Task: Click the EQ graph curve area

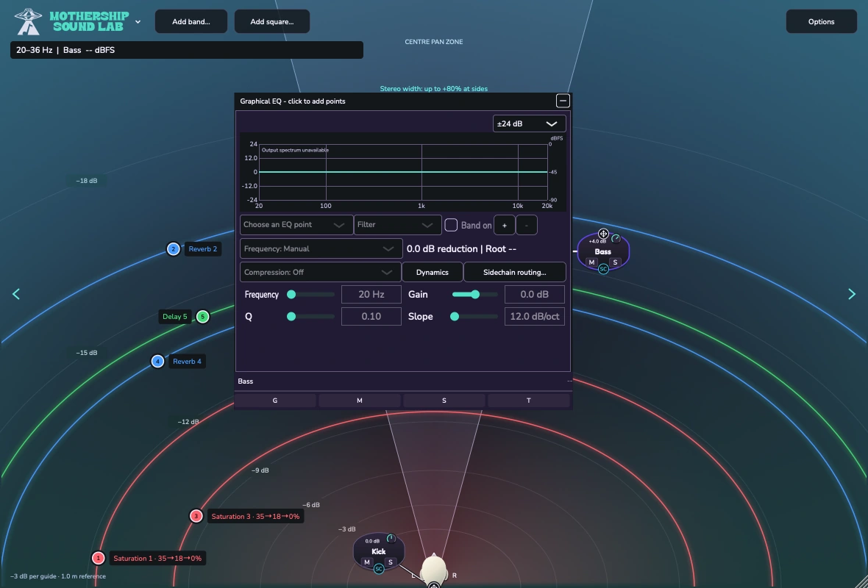Action: tap(403, 172)
